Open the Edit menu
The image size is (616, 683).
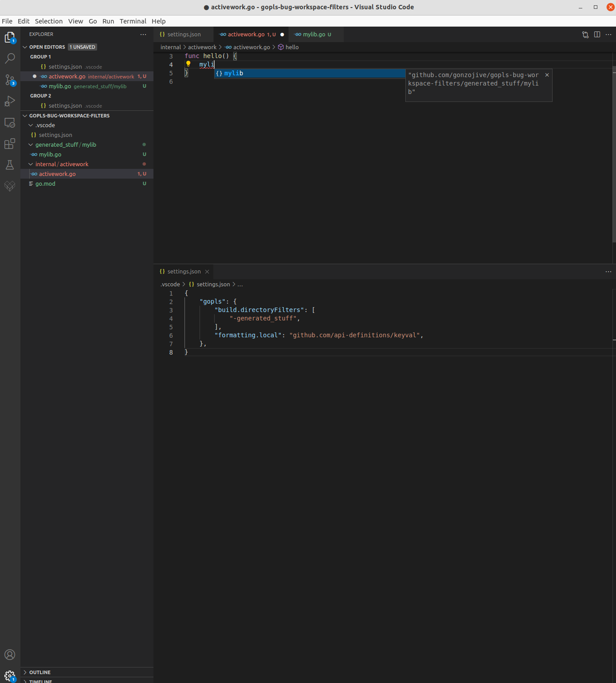24,21
